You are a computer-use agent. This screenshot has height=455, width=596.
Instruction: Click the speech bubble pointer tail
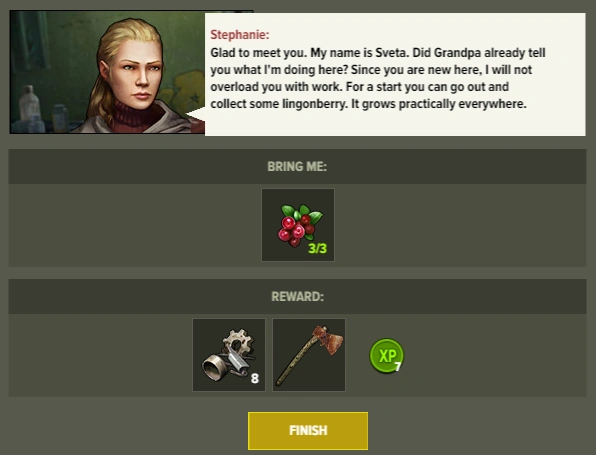tap(195, 114)
